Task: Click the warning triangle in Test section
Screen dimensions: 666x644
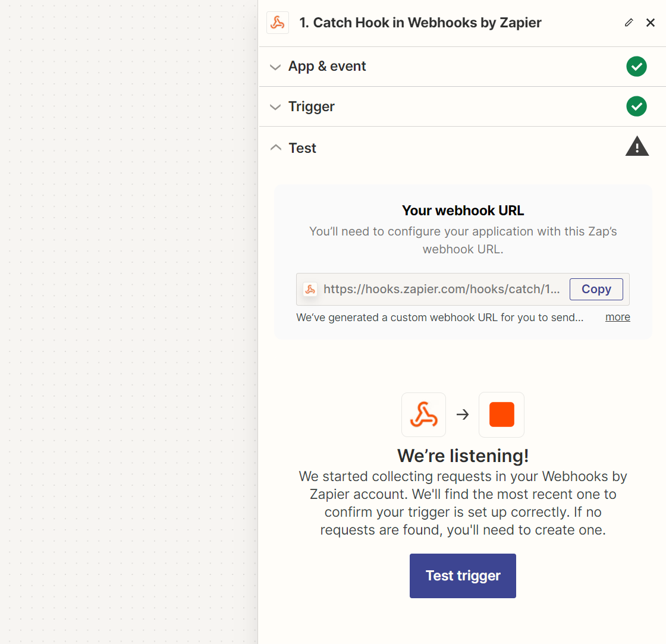Action: [x=636, y=147]
